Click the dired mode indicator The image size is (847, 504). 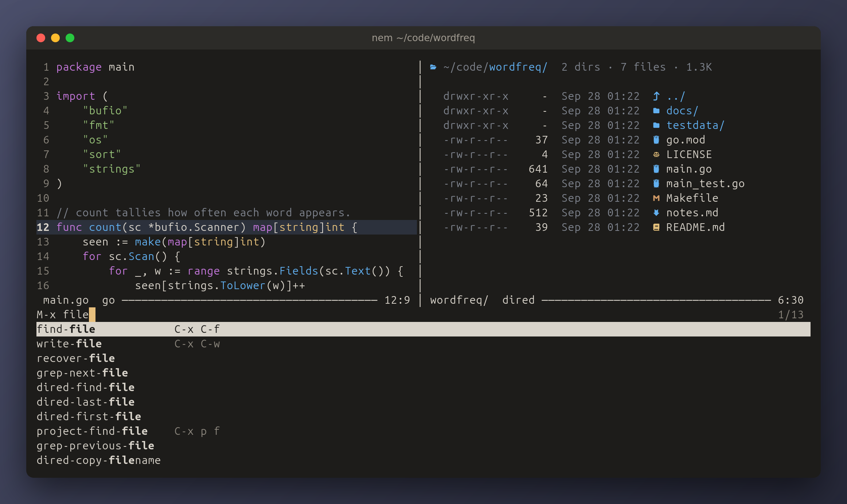pyautogui.click(x=519, y=300)
